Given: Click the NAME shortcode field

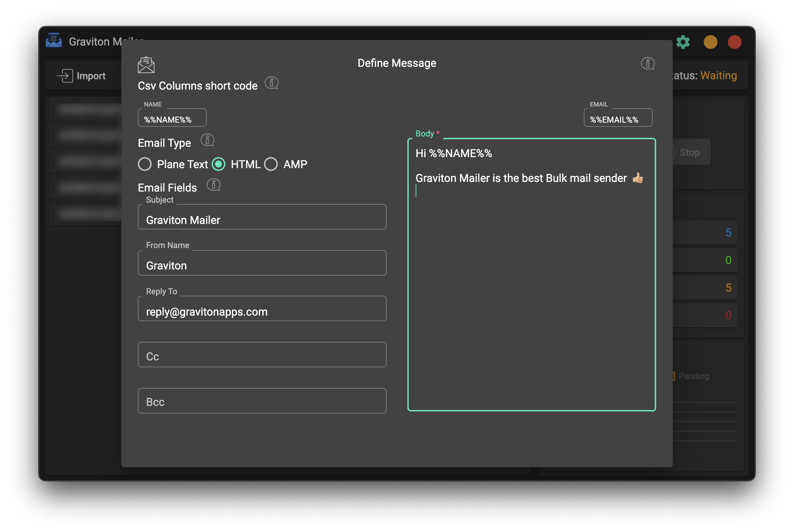Looking at the screenshot, I should click(172, 117).
